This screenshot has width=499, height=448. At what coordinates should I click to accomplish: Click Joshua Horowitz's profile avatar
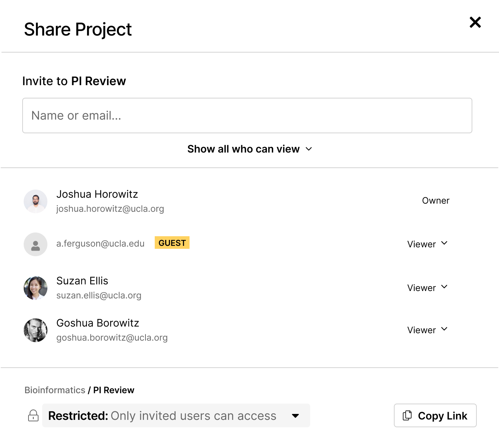point(35,201)
